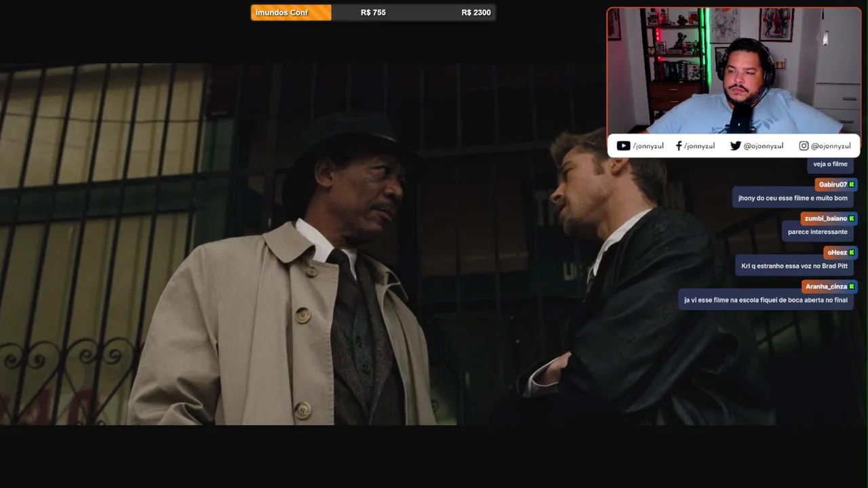Click the Facebook icon in the social bar

(679, 146)
